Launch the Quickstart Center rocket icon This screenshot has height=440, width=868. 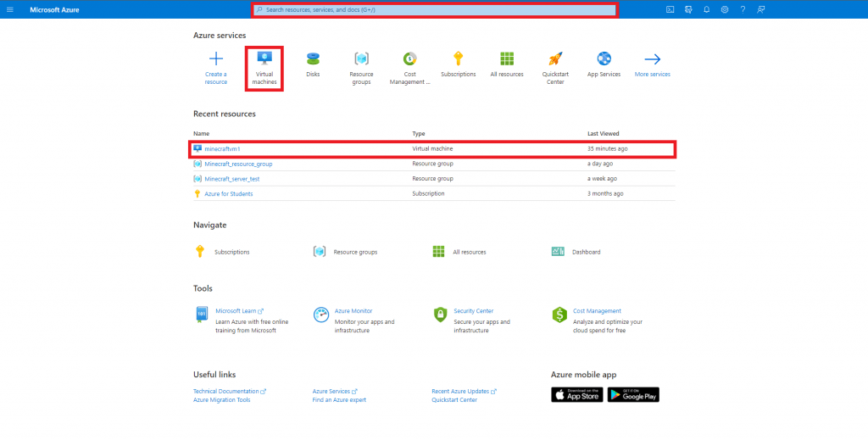(555, 59)
